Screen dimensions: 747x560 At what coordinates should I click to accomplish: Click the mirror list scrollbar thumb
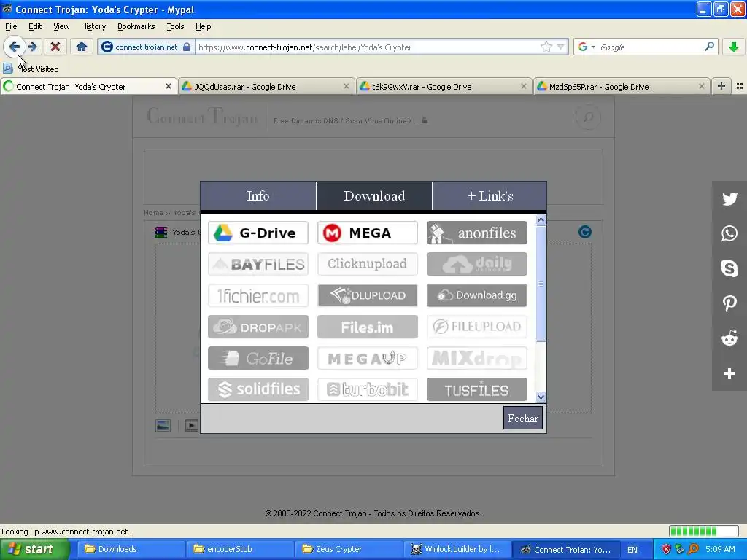point(541,284)
